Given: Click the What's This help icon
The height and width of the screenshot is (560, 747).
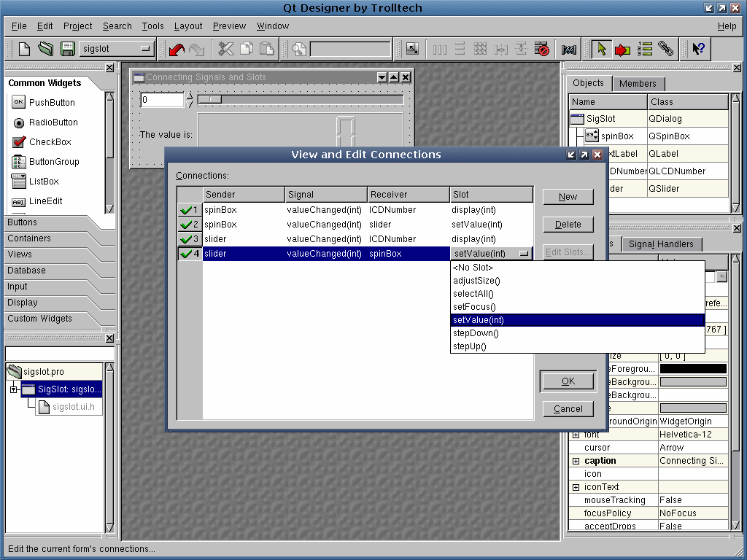Looking at the screenshot, I should 698,49.
